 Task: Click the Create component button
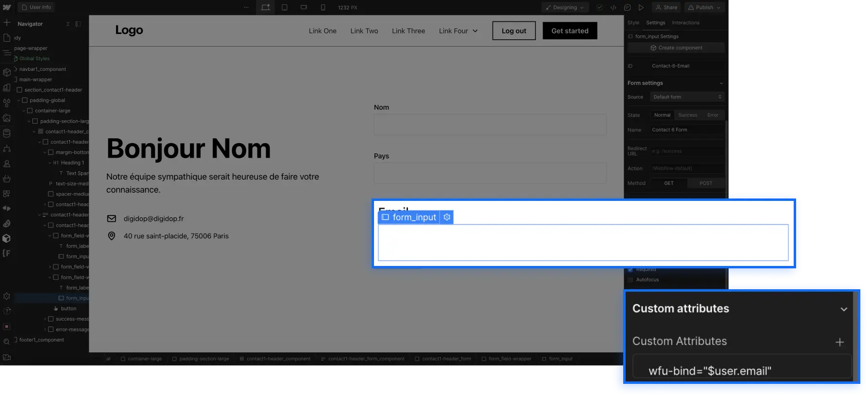(676, 48)
